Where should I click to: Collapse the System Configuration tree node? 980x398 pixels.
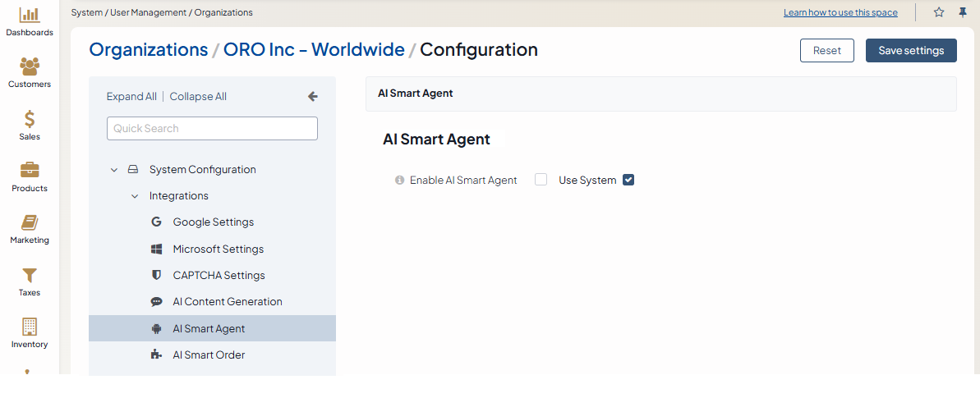(114, 170)
